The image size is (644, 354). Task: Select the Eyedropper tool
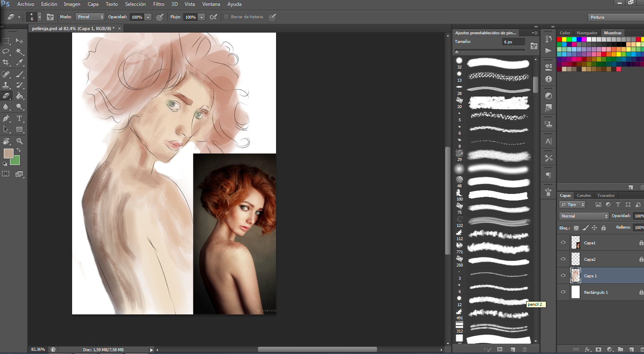(19, 62)
